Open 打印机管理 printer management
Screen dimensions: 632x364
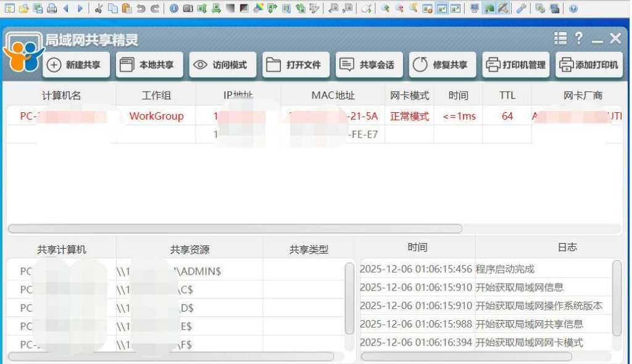coord(515,65)
